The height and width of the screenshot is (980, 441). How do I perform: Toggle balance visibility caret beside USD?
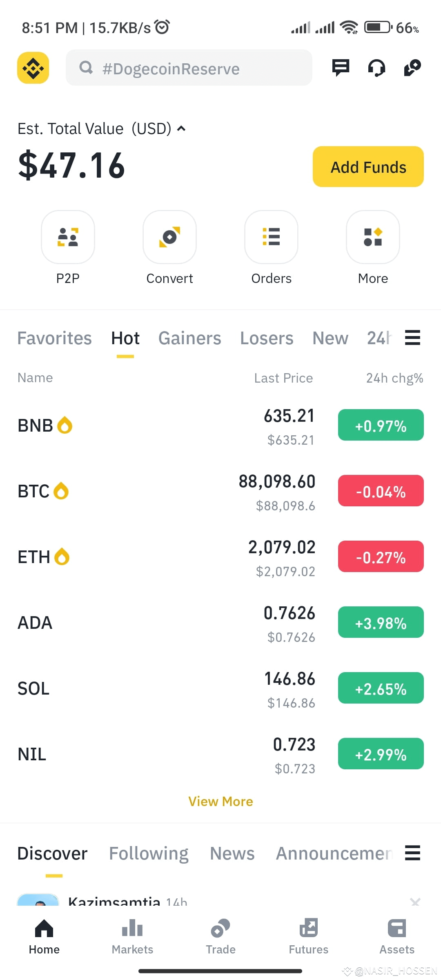pyautogui.click(x=181, y=129)
